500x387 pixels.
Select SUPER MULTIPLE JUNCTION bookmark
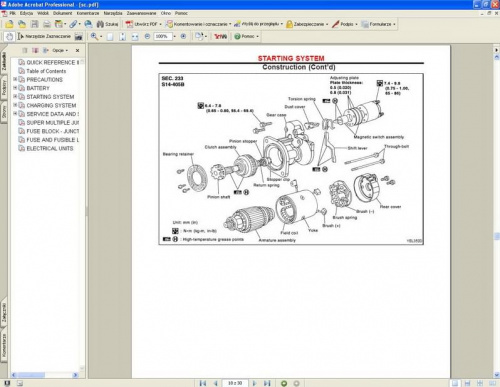point(53,122)
